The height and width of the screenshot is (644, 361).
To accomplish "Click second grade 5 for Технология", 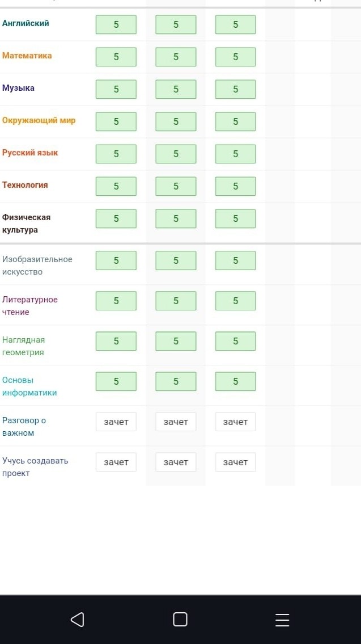I will pyautogui.click(x=176, y=186).
